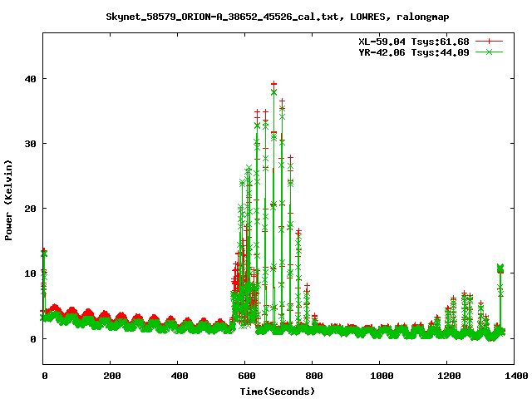
Task: Click the red XL legend line sample
Action: [x=489, y=42]
